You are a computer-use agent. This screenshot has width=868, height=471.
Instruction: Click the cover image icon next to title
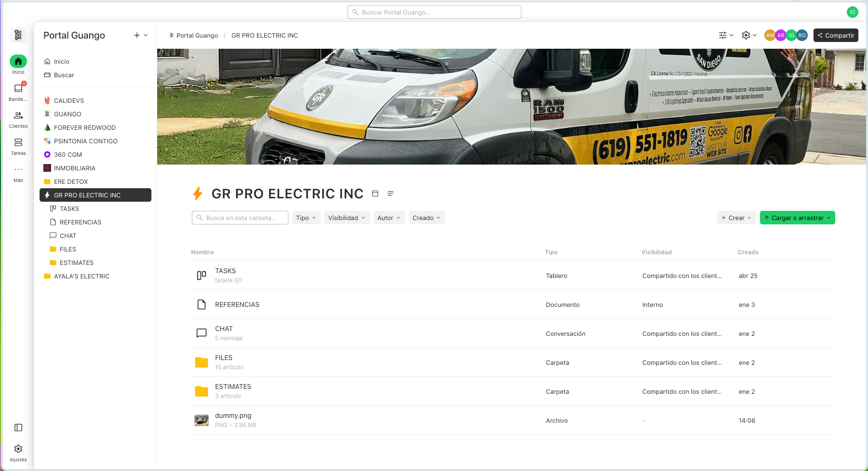pyautogui.click(x=375, y=194)
